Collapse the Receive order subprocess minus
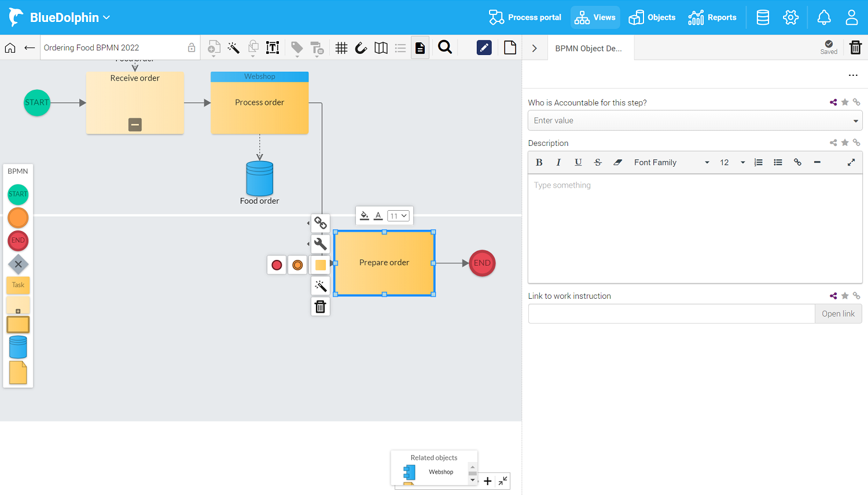This screenshot has height=495, width=868. (x=135, y=124)
